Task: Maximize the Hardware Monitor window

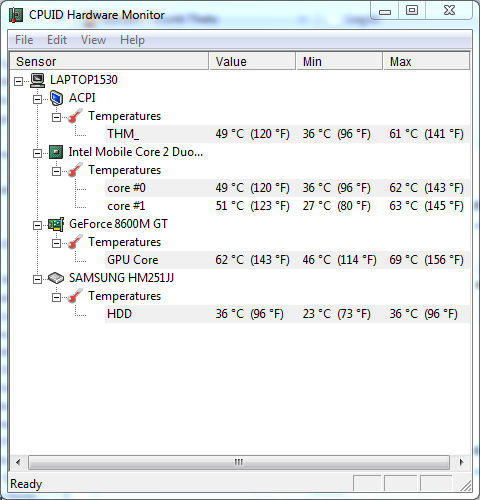Action: point(412,11)
